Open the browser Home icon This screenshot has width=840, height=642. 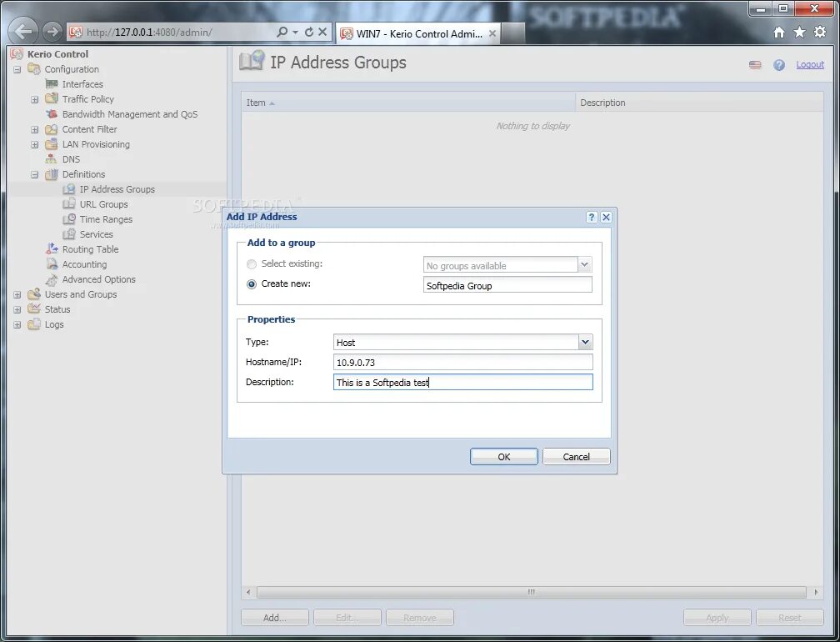click(779, 33)
